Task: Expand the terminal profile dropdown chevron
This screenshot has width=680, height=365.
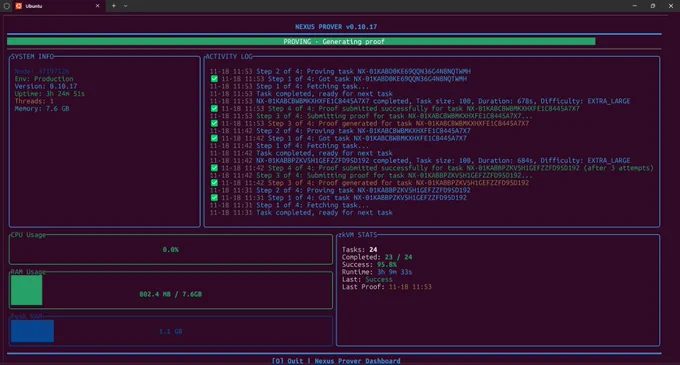Action: point(126,6)
